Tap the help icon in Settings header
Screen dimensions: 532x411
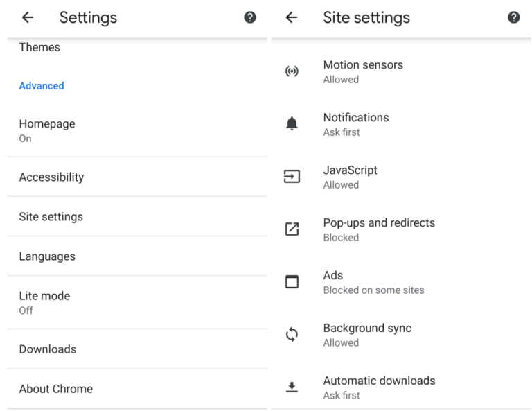tap(250, 18)
